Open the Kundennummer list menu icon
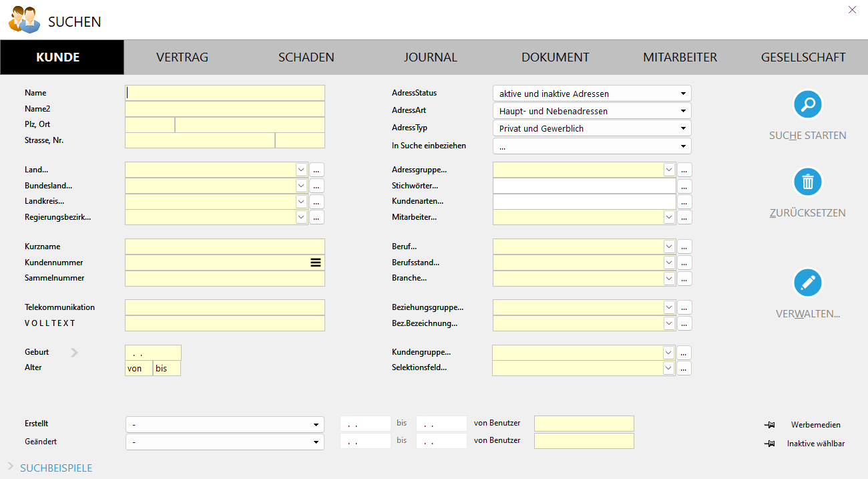The width and height of the screenshot is (868, 479). (316, 263)
